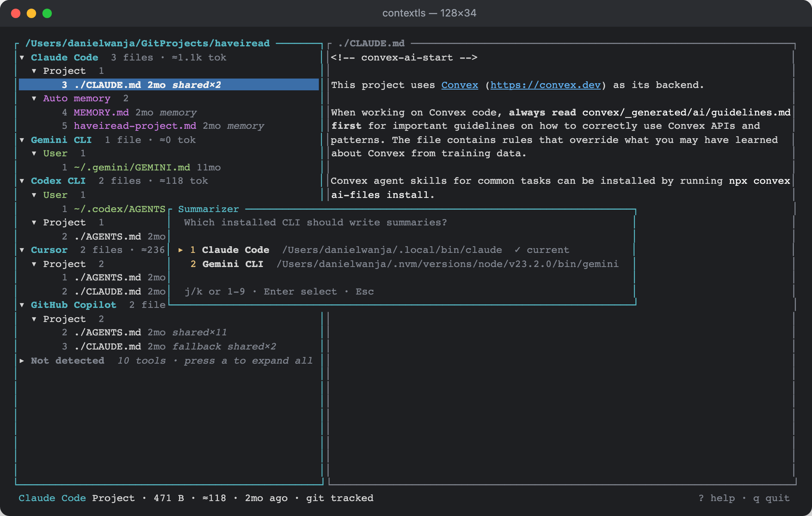Click the 'Esc' hint in Summarizer dialog
812x516 pixels.
365,291
